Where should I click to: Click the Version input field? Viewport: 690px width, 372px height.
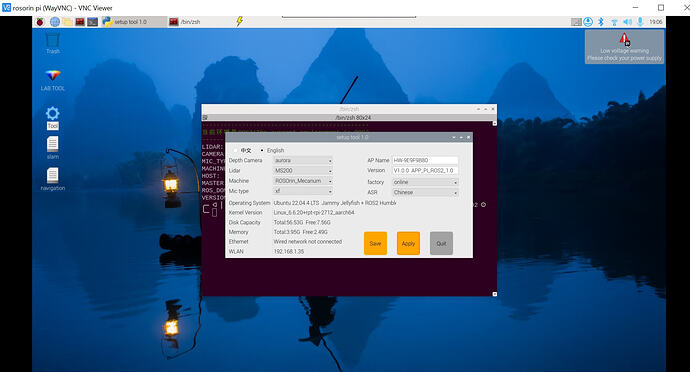pos(425,170)
